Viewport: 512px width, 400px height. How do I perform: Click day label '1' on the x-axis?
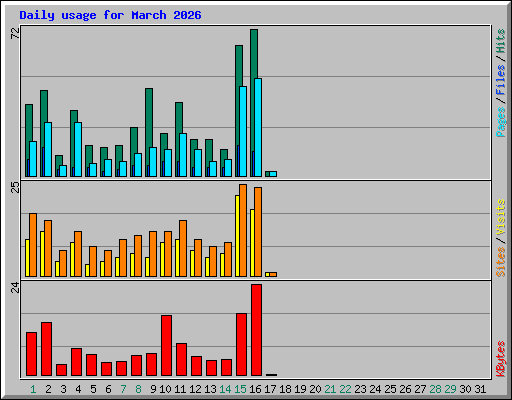click(33, 389)
